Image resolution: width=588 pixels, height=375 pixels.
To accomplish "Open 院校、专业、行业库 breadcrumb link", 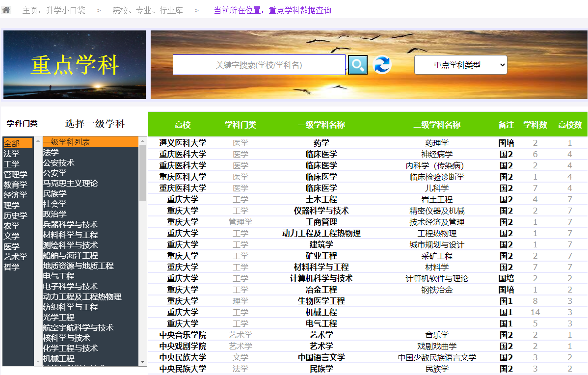I will [x=147, y=10].
